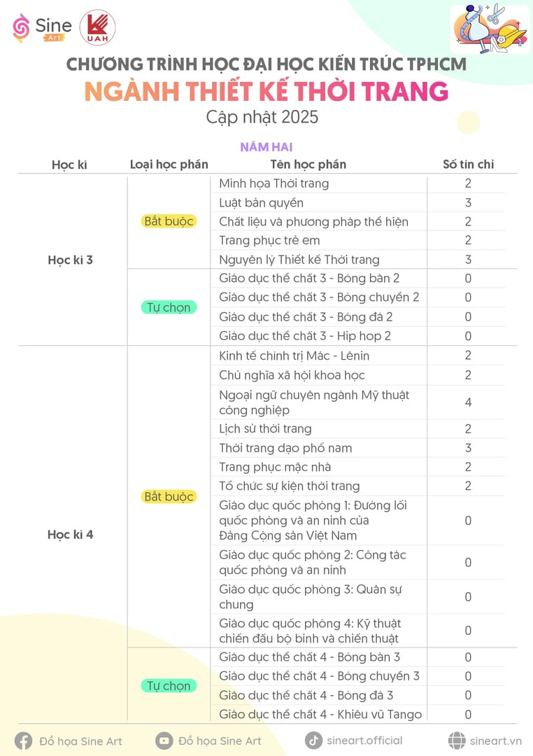Click the Sine Art logo
The width and height of the screenshot is (533, 756).
pyautogui.click(x=41, y=28)
